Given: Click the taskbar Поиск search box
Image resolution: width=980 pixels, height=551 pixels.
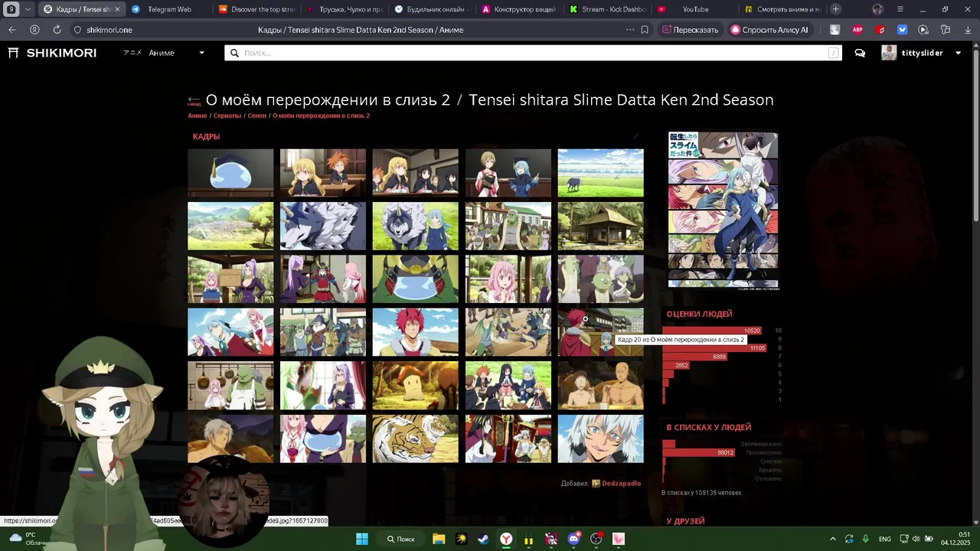Looking at the screenshot, I should pos(401,539).
